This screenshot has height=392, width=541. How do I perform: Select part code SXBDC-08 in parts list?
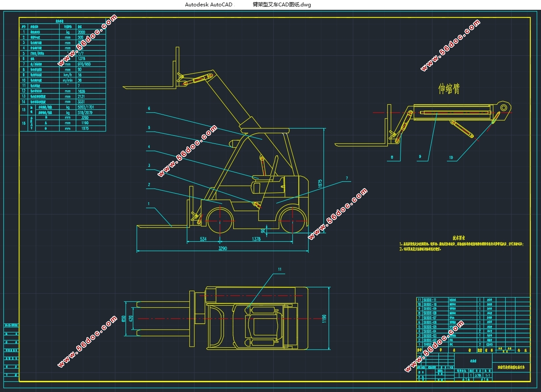point(430,313)
